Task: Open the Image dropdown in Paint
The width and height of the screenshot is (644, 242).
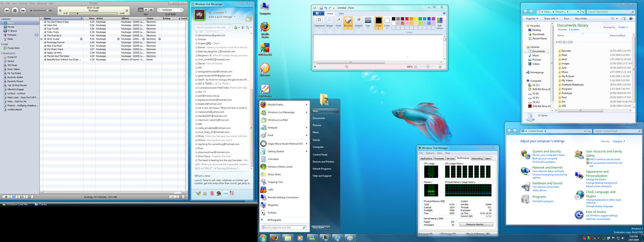Action: pyautogui.click(x=329, y=22)
